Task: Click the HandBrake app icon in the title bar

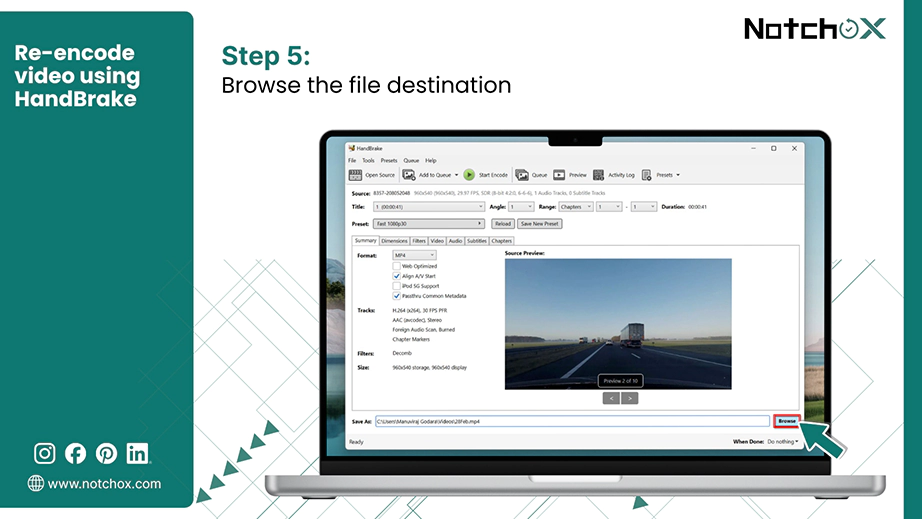Action: [x=352, y=148]
